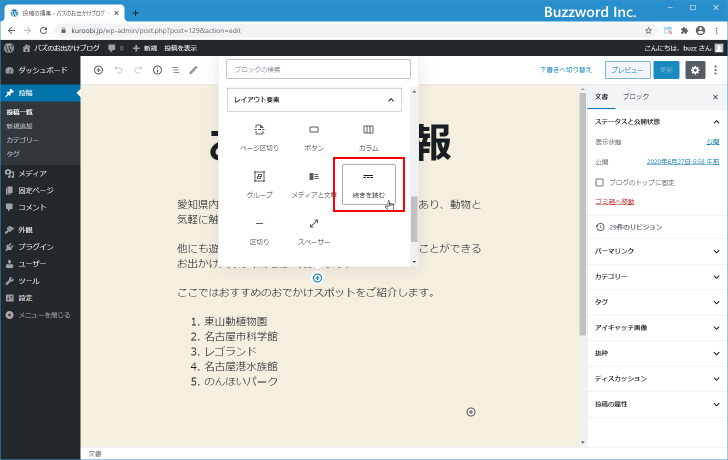Toggle the settings gear sidebar button

point(695,70)
